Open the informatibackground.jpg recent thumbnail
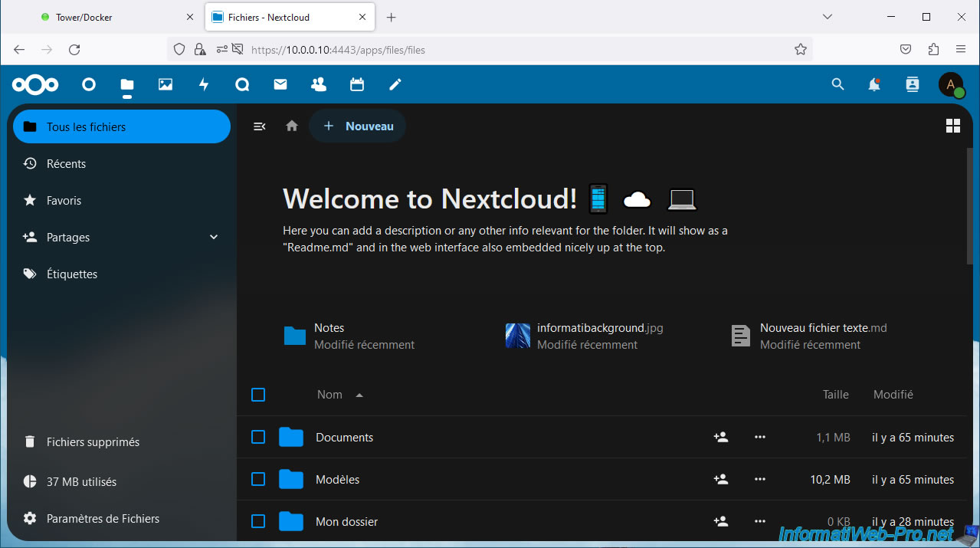This screenshot has width=980, height=548. [x=518, y=336]
